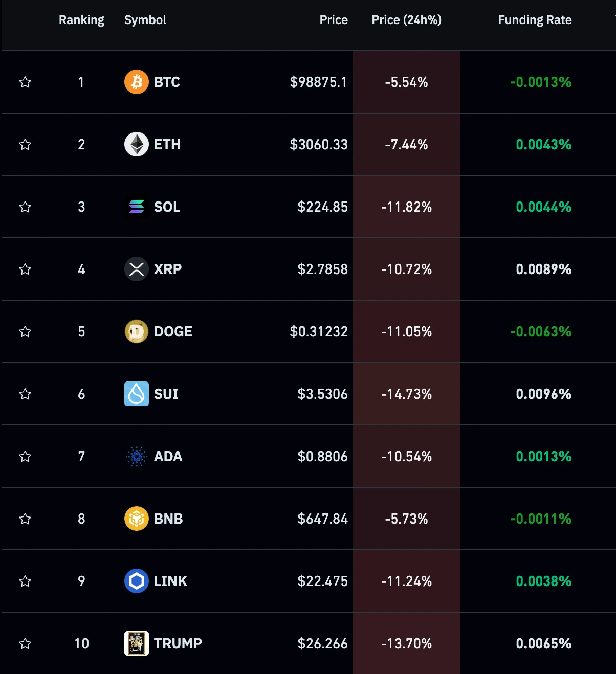
Task: Star the DOGE row as favorite
Action: (25, 331)
